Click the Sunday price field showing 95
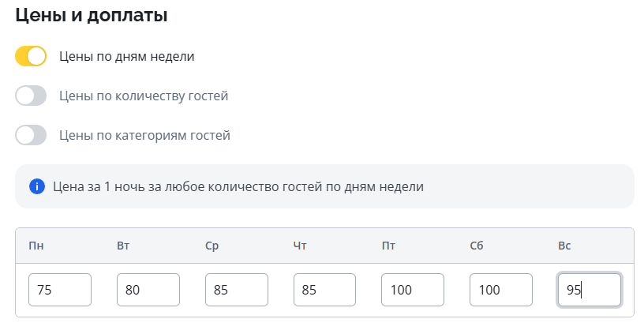The image size is (644, 334). click(590, 290)
